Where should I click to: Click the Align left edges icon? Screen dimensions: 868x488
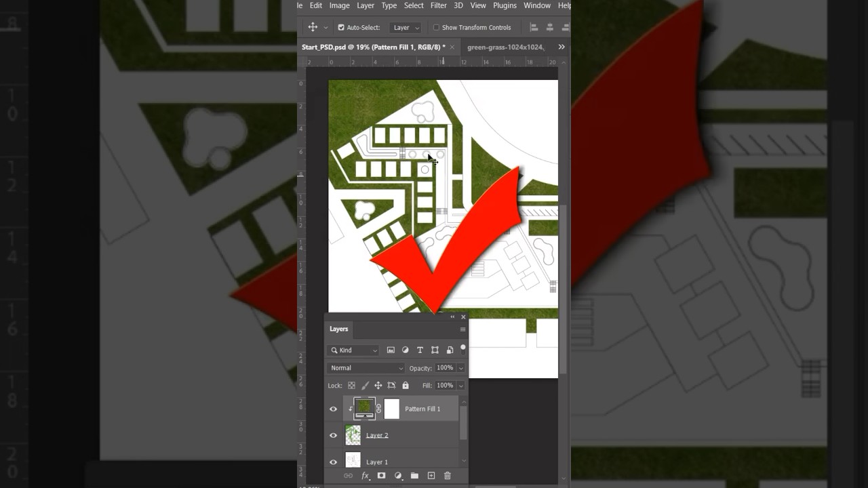click(x=534, y=27)
